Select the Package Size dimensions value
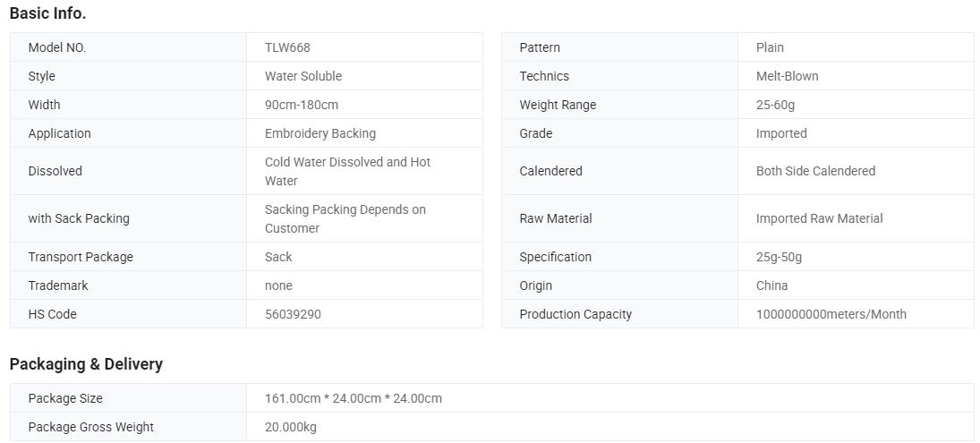This screenshot has height=443, width=980. click(x=354, y=398)
